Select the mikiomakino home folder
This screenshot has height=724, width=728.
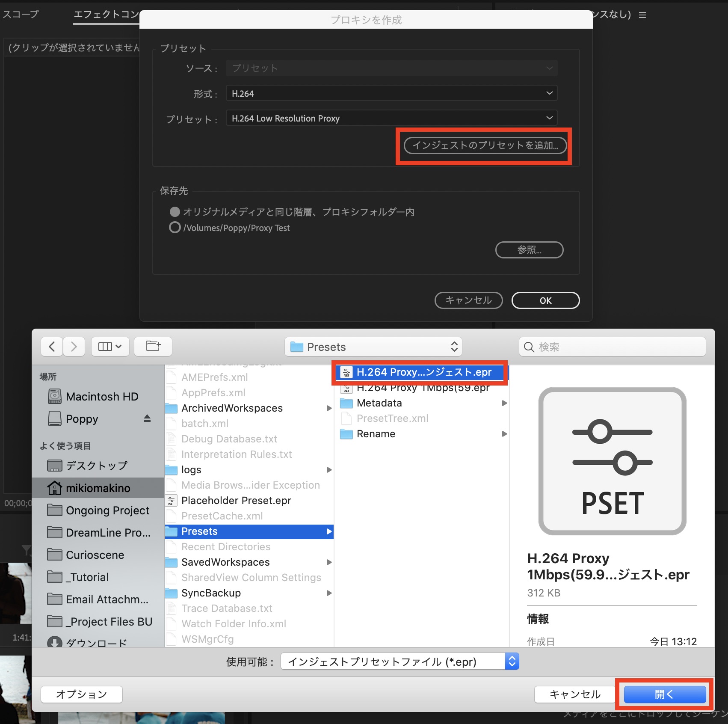pos(98,488)
